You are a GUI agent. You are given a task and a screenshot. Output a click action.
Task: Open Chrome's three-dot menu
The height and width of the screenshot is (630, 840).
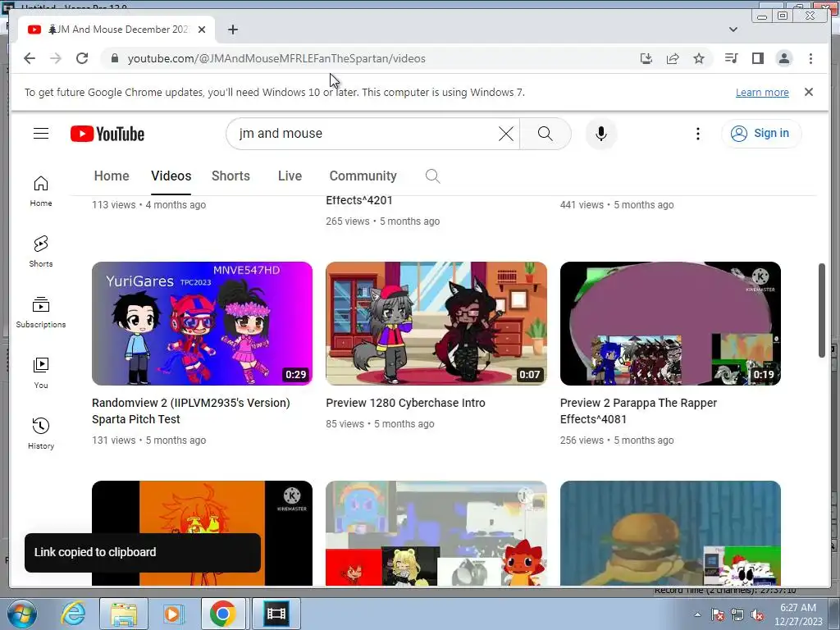pyautogui.click(x=810, y=58)
